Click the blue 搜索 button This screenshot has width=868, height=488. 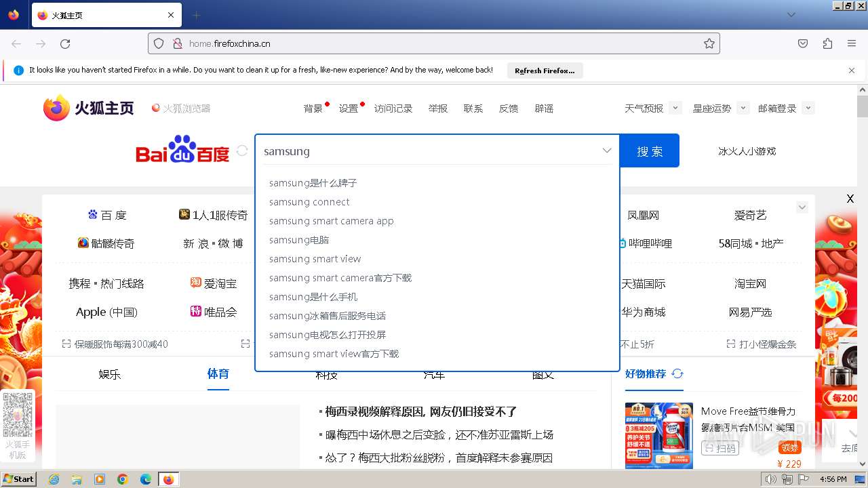tap(650, 151)
